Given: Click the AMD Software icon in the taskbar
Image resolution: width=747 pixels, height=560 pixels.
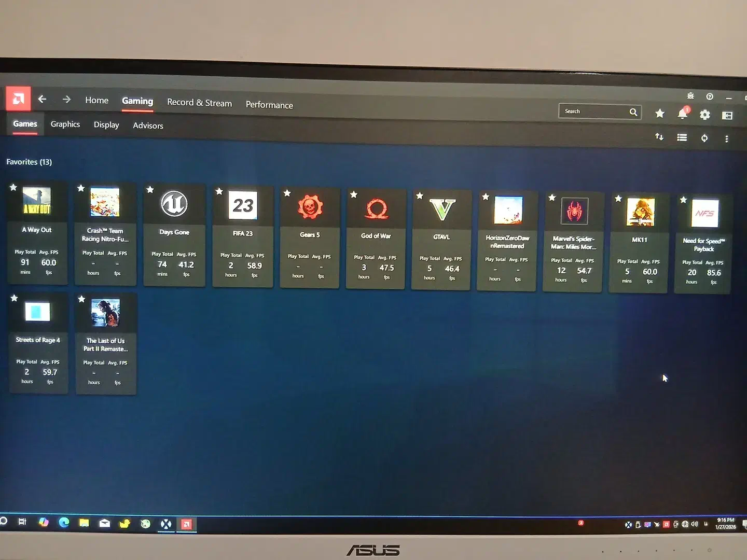Looking at the screenshot, I should coord(187,524).
